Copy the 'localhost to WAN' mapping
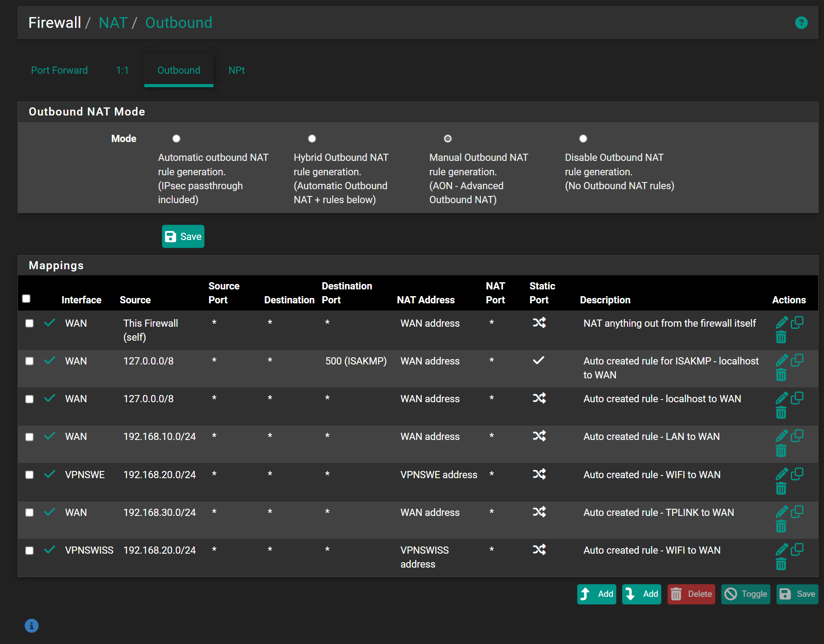This screenshot has width=824, height=644. click(x=797, y=398)
